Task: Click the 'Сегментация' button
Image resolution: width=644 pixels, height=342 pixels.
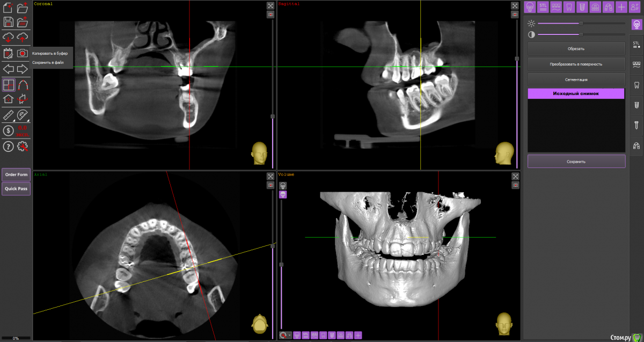Action: [576, 79]
